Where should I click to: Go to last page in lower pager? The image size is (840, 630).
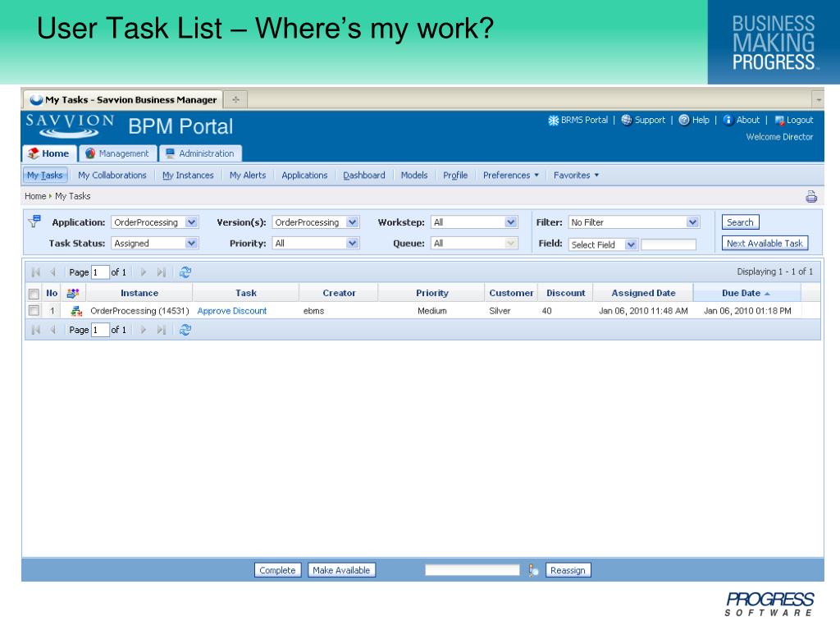point(162,330)
